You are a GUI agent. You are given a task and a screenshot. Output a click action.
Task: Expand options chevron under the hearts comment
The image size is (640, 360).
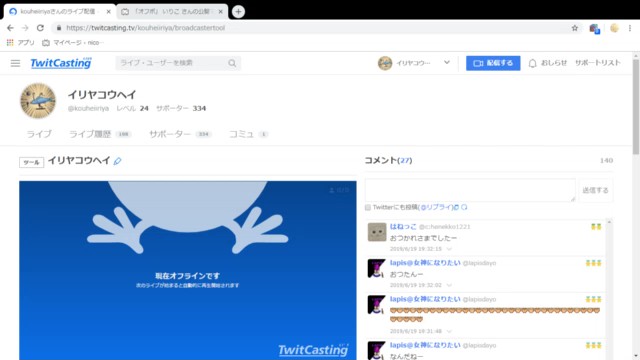(x=449, y=331)
